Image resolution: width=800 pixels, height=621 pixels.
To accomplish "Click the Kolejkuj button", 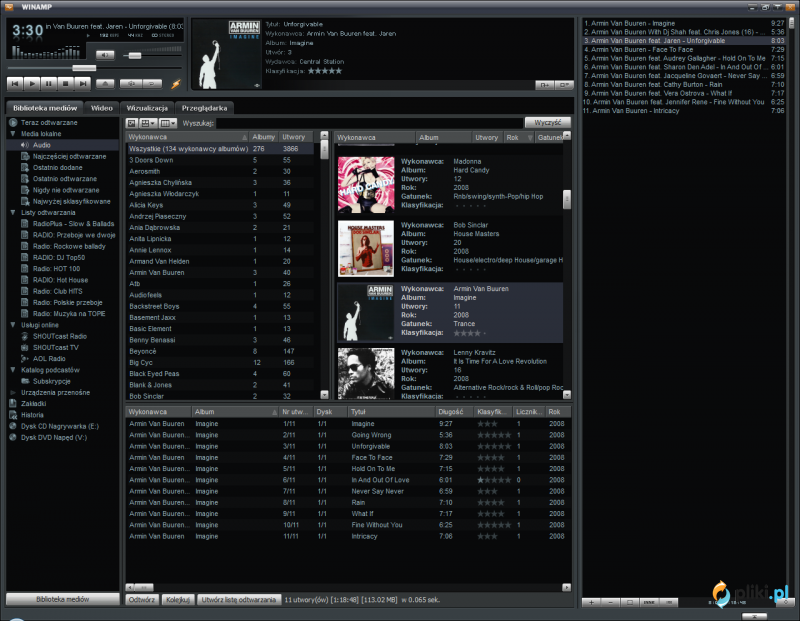I will click(178, 600).
